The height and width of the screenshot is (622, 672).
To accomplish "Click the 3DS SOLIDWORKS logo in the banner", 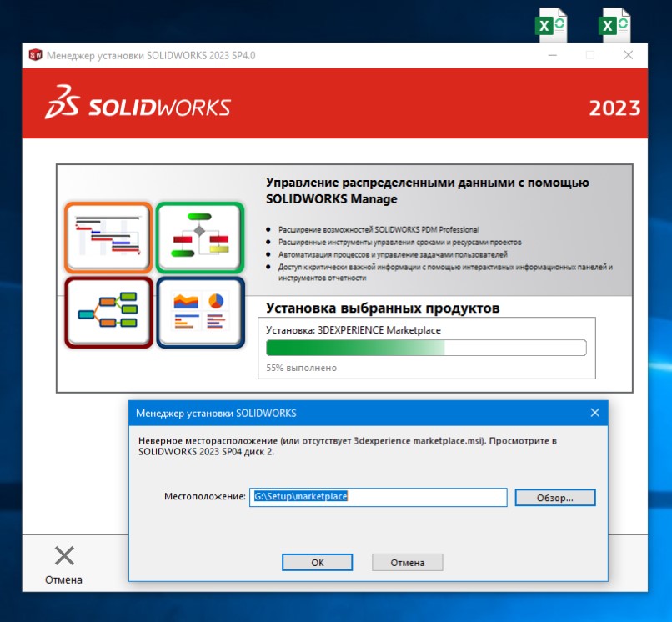I will tap(138, 103).
